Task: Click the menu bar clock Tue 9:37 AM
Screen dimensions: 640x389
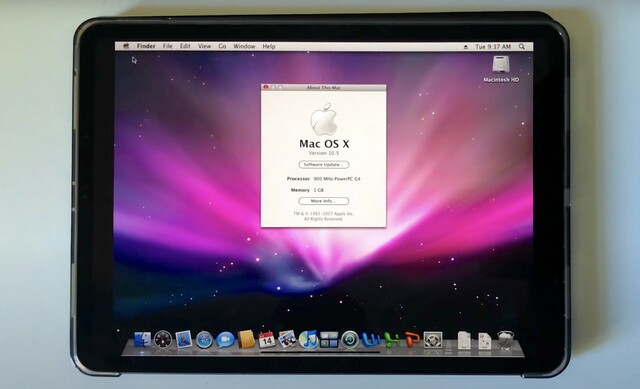Action: [x=493, y=47]
